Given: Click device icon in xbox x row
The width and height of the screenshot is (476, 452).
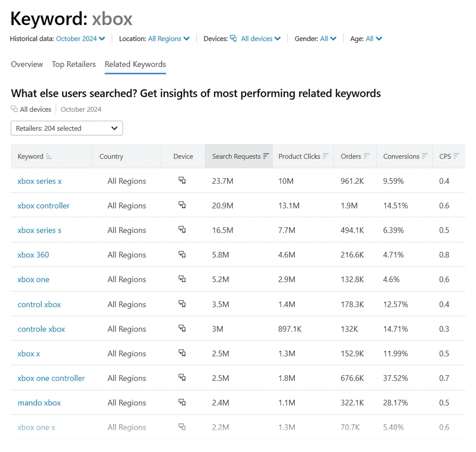Looking at the screenshot, I should (182, 353).
